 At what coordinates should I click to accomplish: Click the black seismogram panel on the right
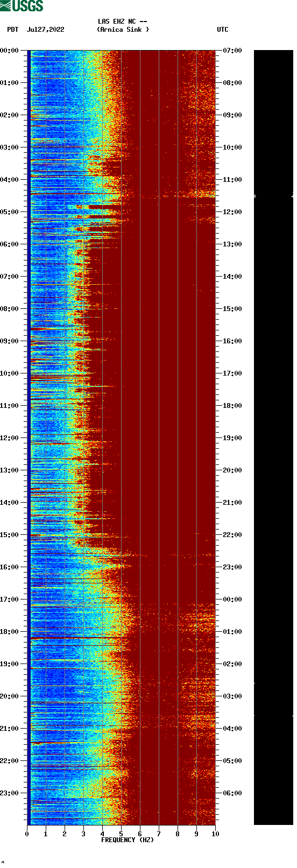click(x=273, y=437)
